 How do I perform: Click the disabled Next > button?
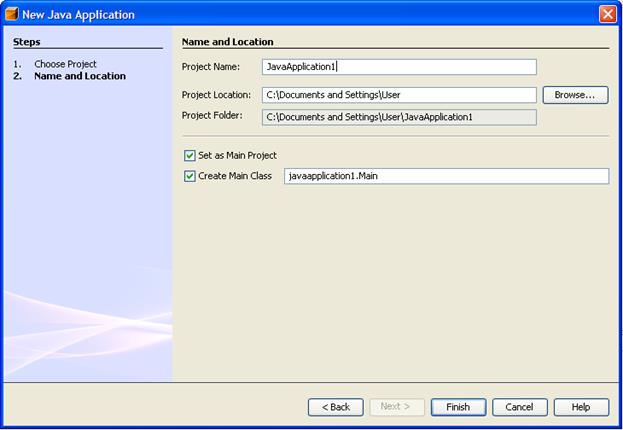396,407
